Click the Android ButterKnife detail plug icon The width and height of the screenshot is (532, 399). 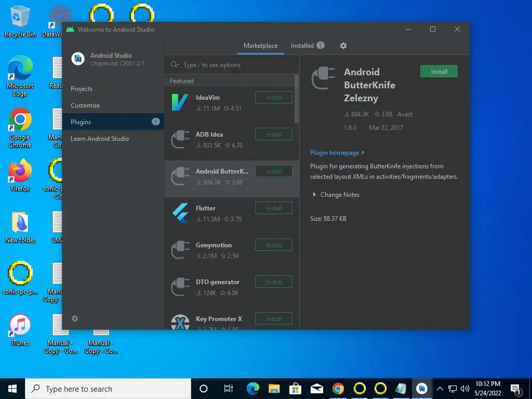(x=323, y=78)
